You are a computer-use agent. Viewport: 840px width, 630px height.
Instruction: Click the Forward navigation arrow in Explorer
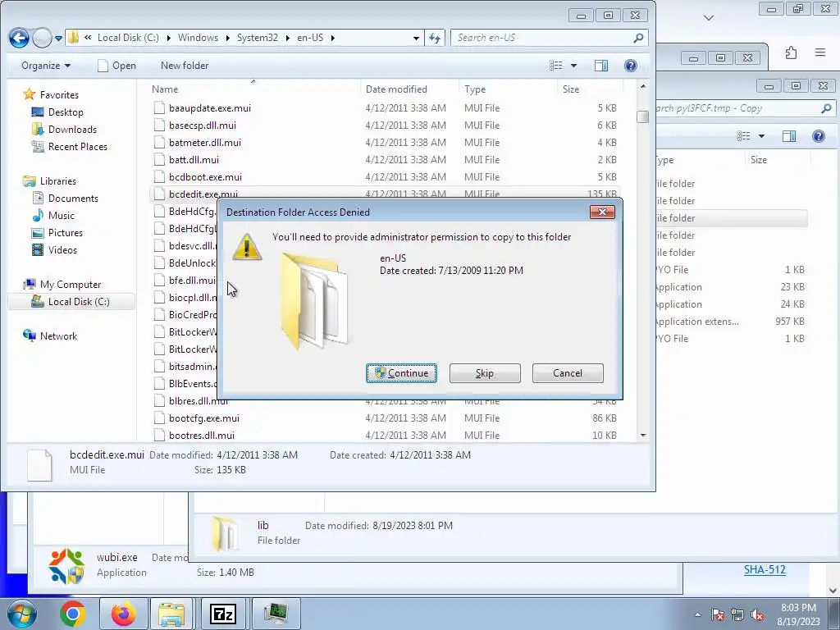[x=42, y=38]
